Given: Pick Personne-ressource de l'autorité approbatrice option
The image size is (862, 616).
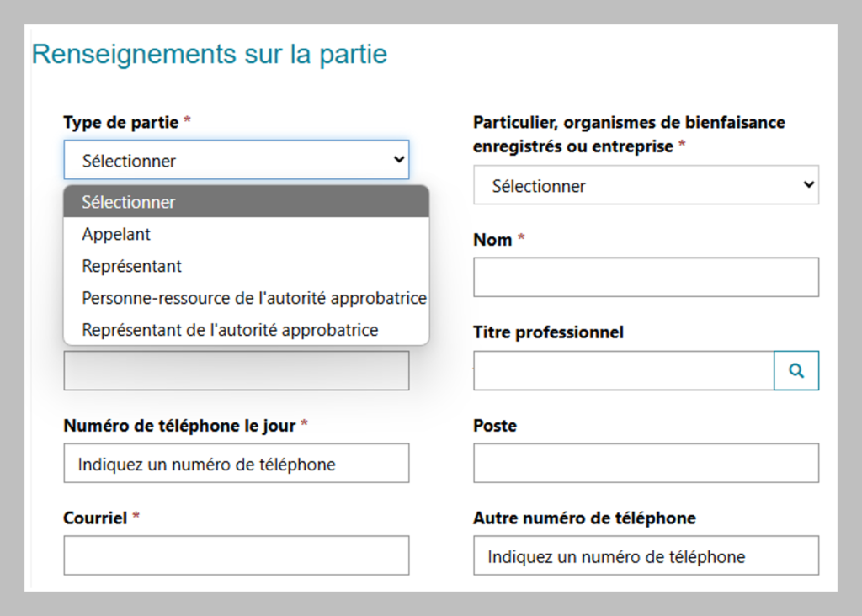Looking at the screenshot, I should 253,298.
